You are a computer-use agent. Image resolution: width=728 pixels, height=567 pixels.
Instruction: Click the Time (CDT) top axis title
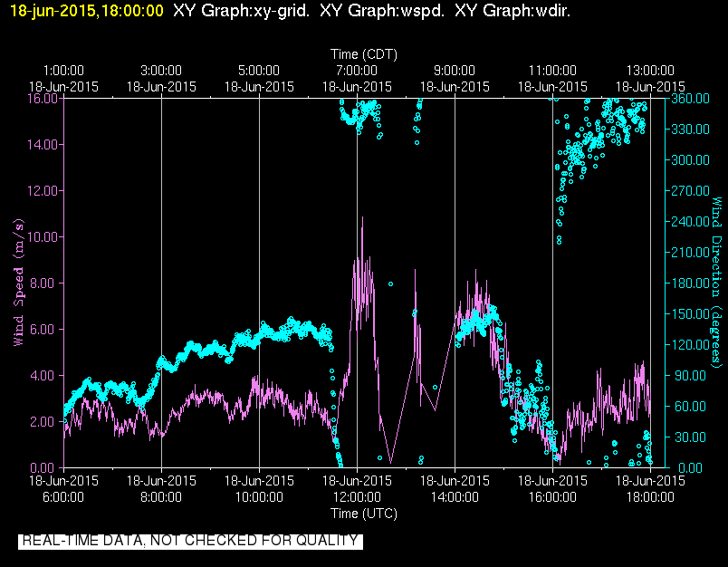364,54
